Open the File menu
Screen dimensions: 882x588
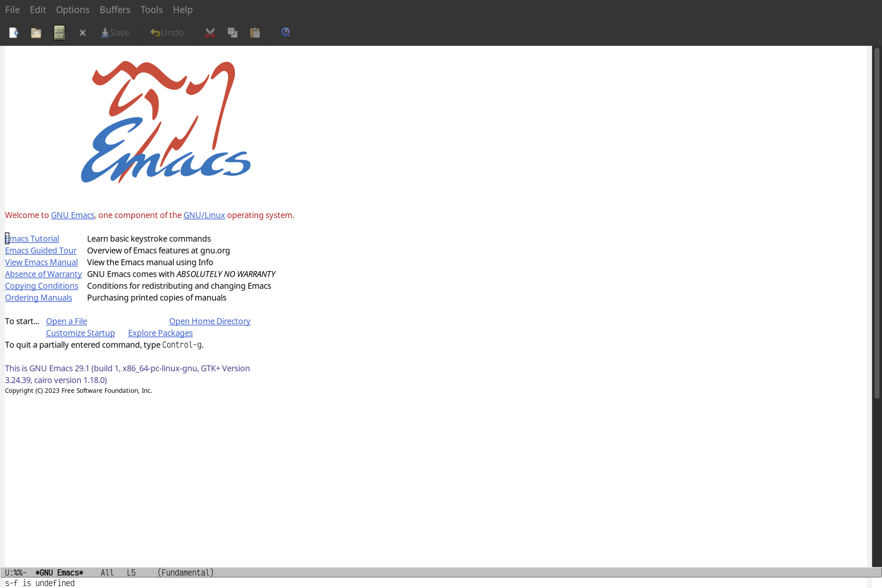point(12,9)
